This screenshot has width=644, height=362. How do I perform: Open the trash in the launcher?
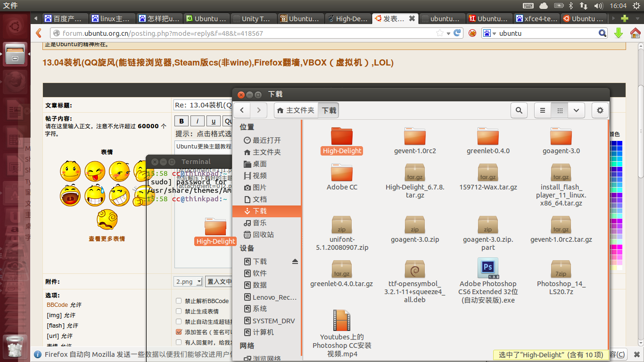(16, 348)
